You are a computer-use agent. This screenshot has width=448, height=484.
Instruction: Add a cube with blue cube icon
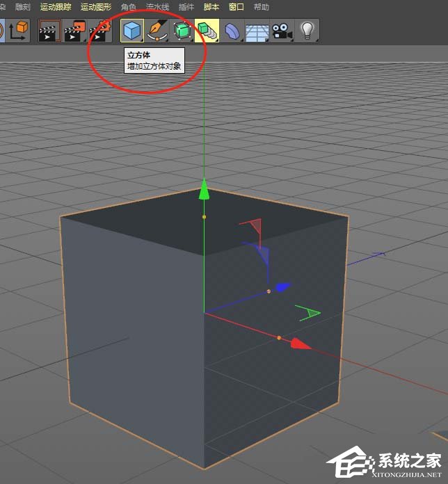click(132, 31)
